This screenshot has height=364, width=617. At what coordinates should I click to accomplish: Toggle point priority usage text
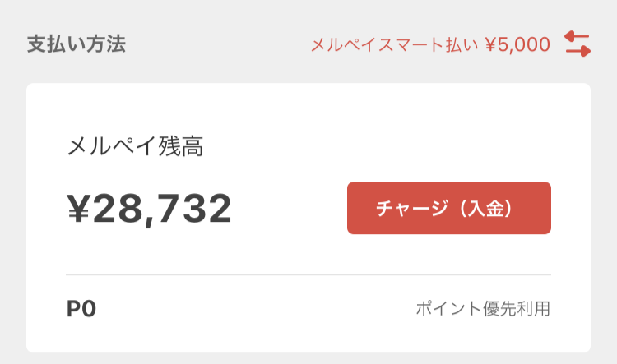click(483, 309)
